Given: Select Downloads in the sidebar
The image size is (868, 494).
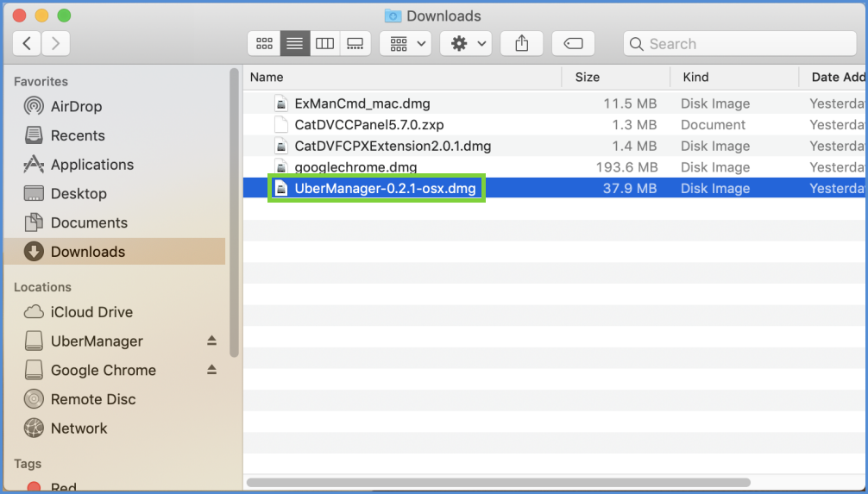Looking at the screenshot, I should (x=115, y=252).
